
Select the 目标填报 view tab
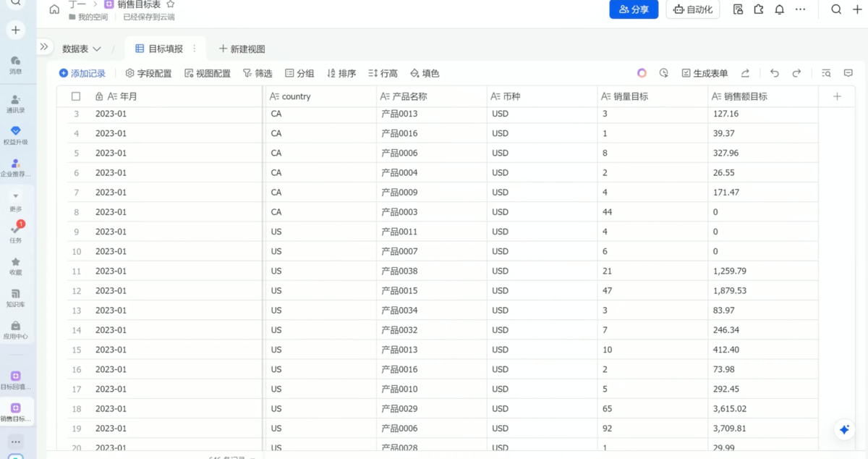[x=159, y=49]
